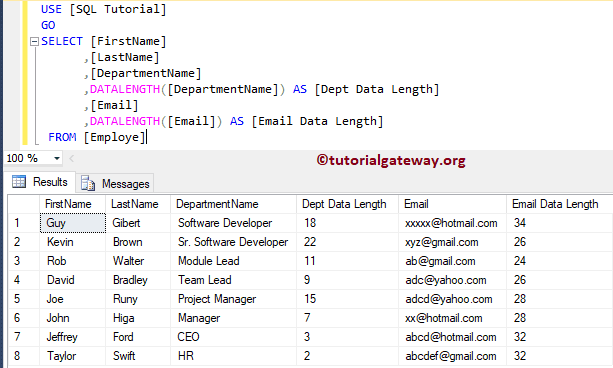This screenshot has height=368, width=613.
Task: Click the abcdef@gmail.com email cell
Action: (x=452, y=356)
